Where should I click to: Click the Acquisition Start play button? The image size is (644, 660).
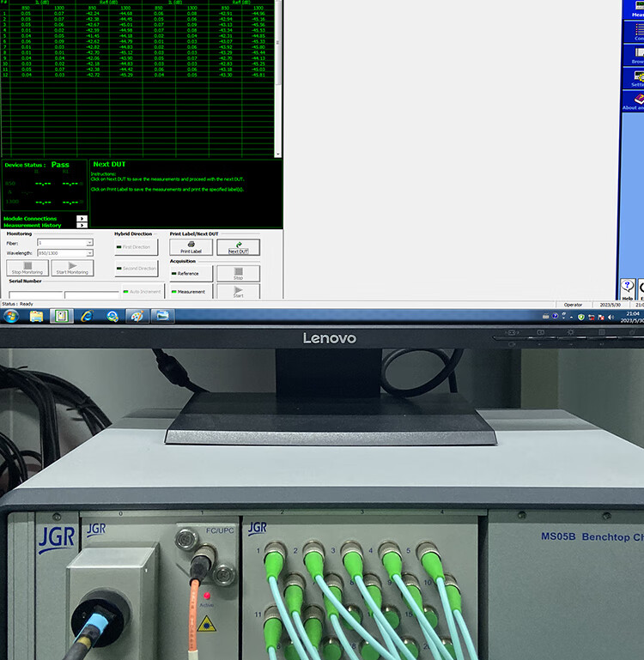pos(239,291)
